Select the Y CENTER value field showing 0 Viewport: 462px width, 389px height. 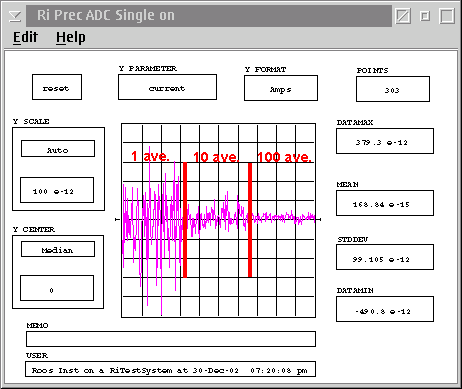[57, 288]
